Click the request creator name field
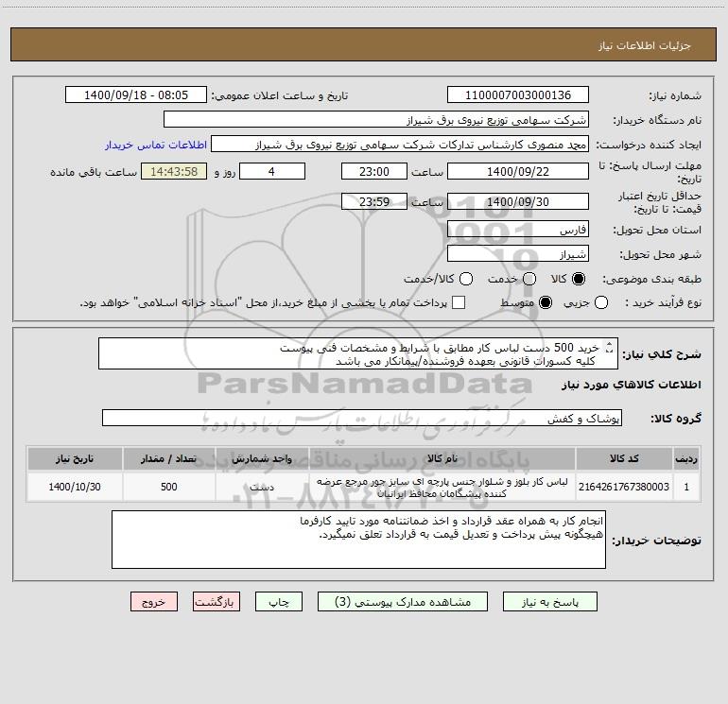This screenshot has width=728, height=704. pos(400,144)
